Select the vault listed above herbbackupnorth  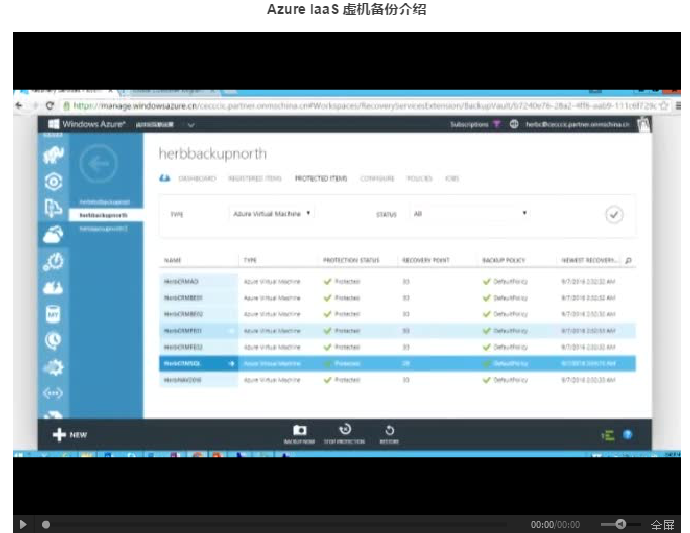coord(105,202)
